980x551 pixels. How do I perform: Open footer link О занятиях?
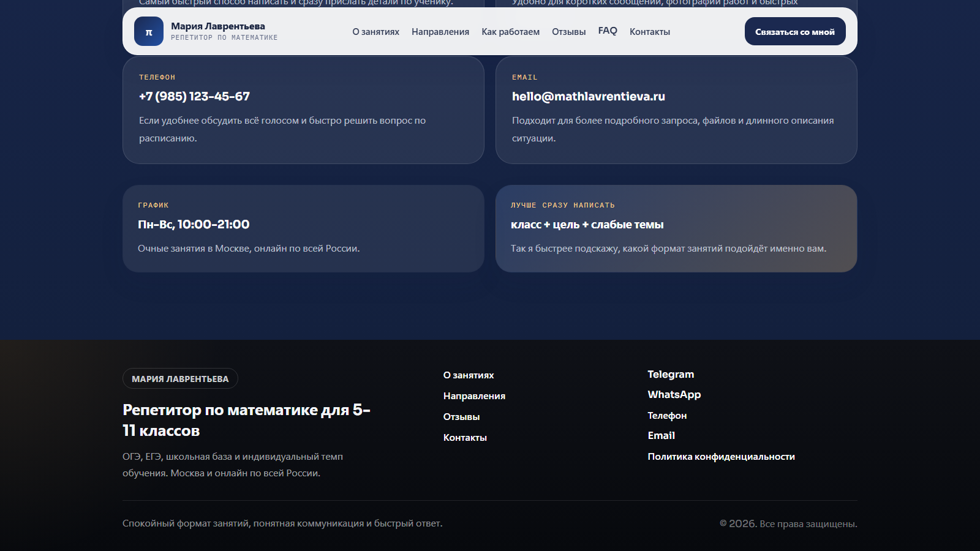469,375
